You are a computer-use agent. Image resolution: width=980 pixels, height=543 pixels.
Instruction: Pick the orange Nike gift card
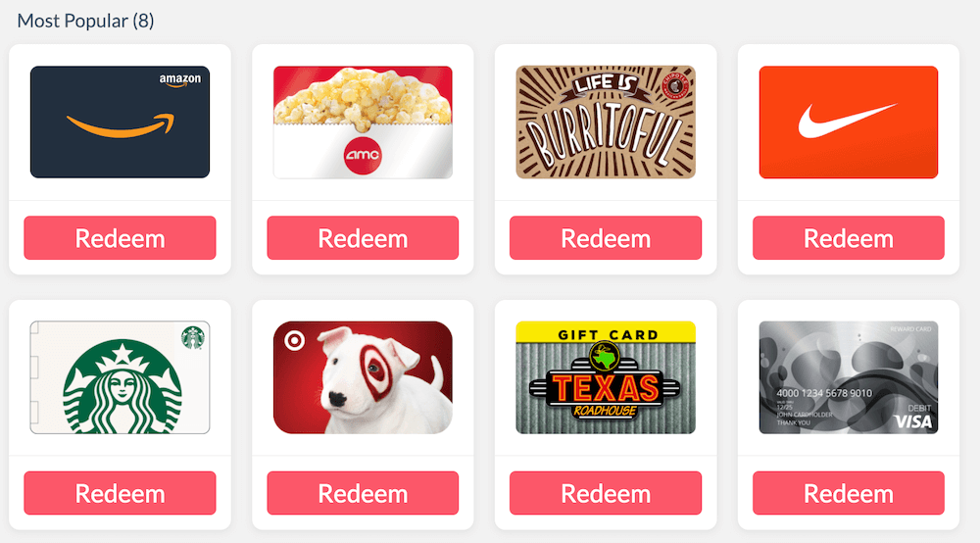click(x=848, y=122)
